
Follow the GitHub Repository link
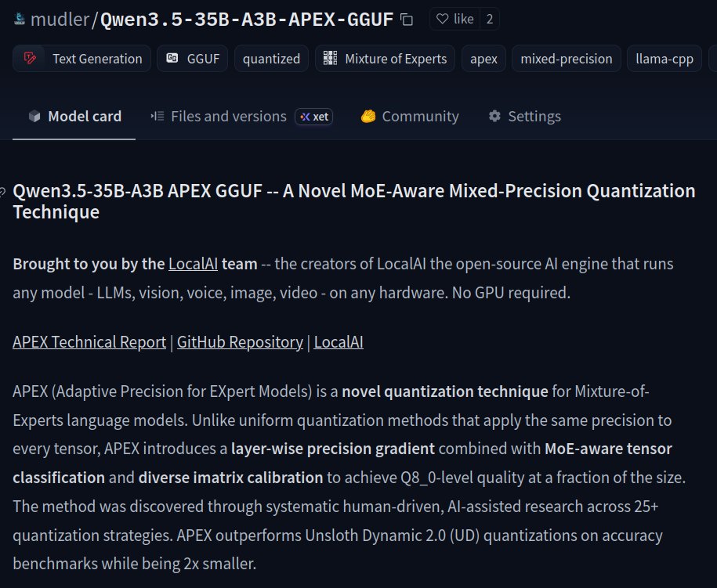pos(240,342)
